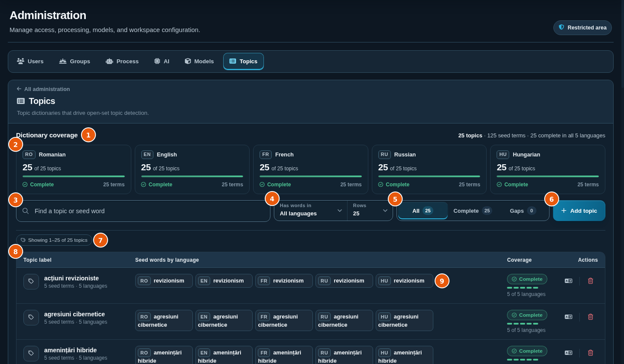Delete the acțiuni revizioniste topic
The height and width of the screenshot is (364, 624).
pyautogui.click(x=590, y=281)
